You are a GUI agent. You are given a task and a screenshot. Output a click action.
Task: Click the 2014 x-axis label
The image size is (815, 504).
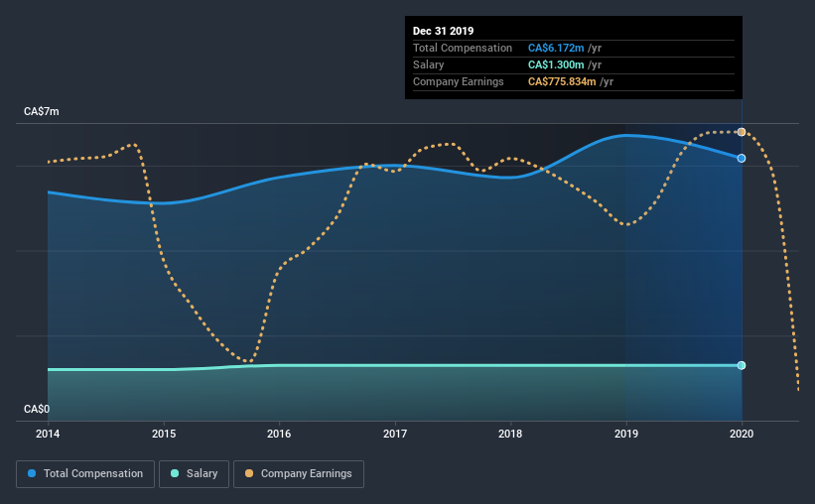tap(48, 434)
